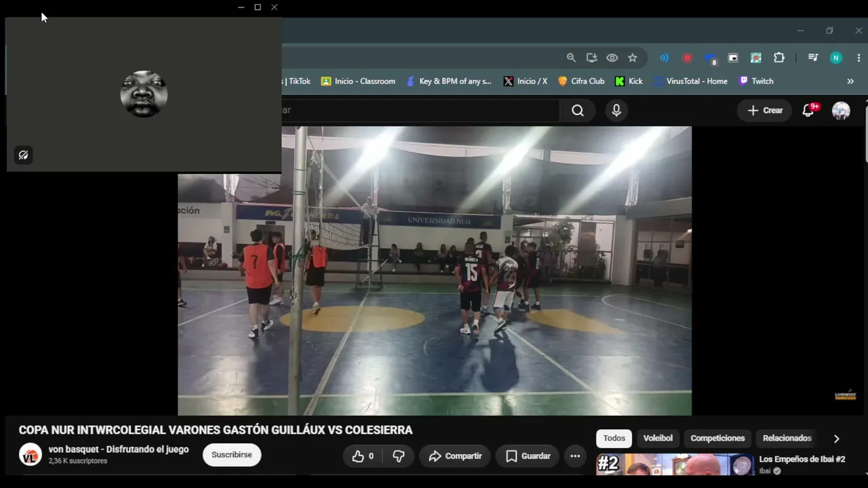
Task: Close the floating avatar window
Action: pyautogui.click(x=274, y=7)
